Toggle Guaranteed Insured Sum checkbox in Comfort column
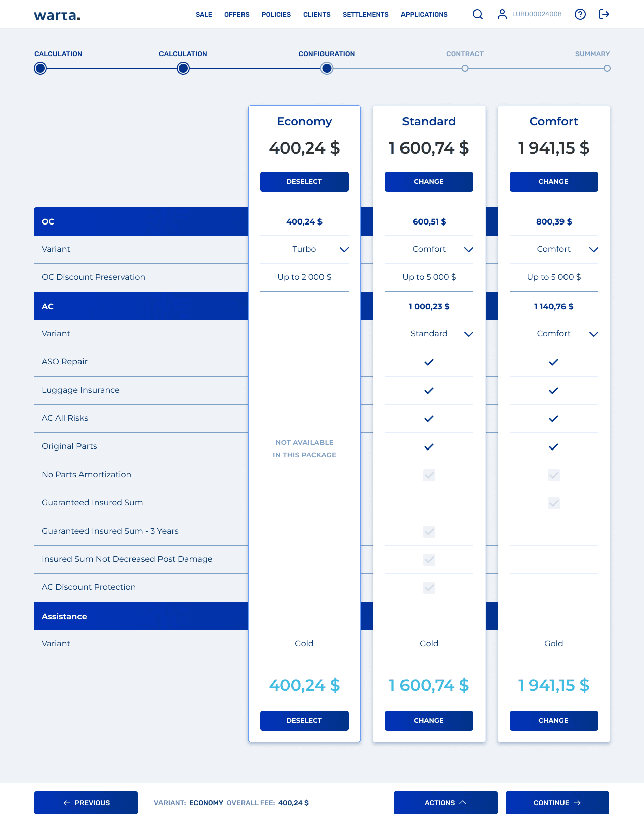 [554, 503]
